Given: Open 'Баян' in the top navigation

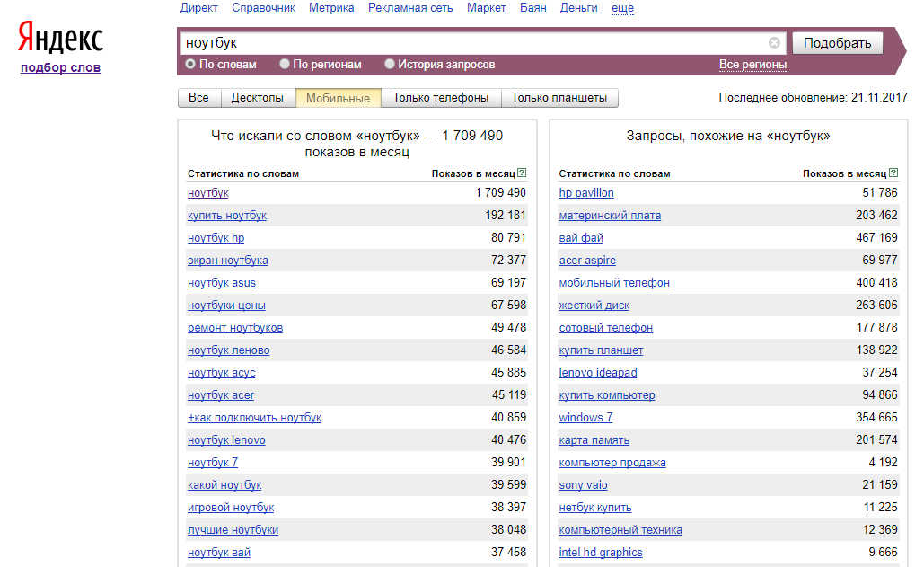Looking at the screenshot, I should click(x=532, y=8).
